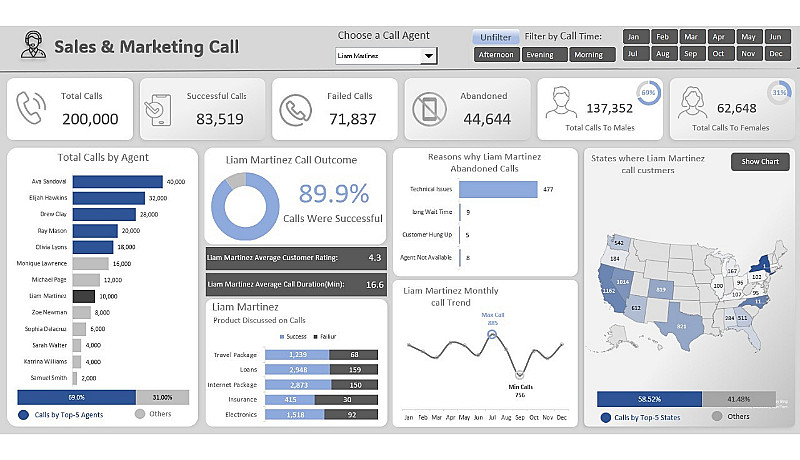The width and height of the screenshot is (800, 460).
Task: Click the 137,352 calls to males value
Action: point(609,108)
